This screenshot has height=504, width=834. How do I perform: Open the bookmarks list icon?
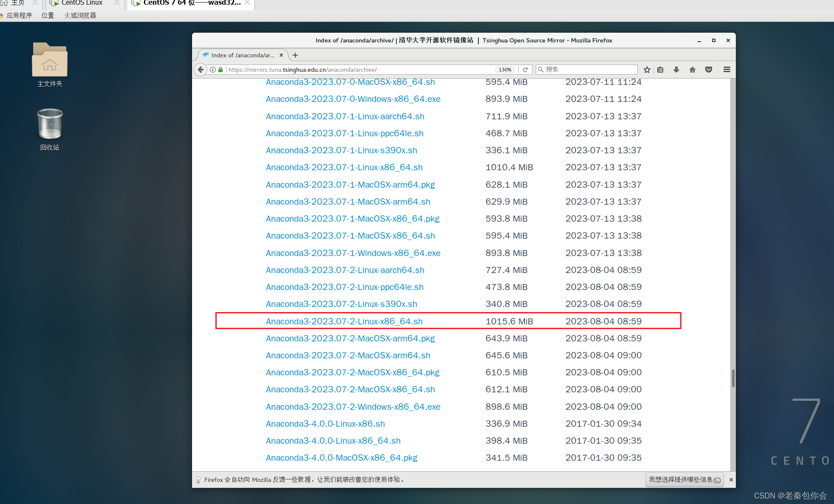tap(660, 70)
